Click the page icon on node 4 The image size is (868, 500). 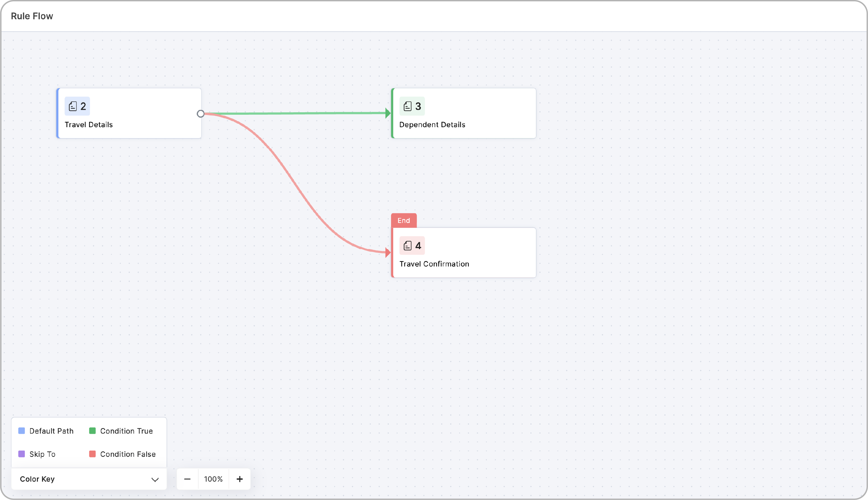coord(408,246)
